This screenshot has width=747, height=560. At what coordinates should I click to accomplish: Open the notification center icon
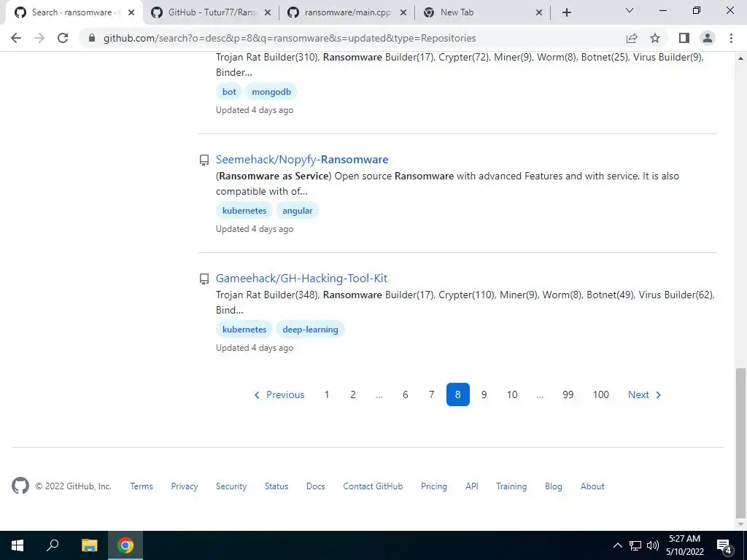point(724,546)
